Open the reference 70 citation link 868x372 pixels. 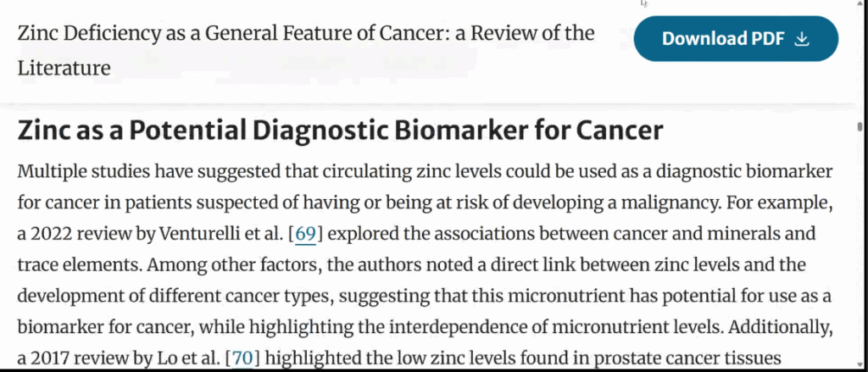242,358
